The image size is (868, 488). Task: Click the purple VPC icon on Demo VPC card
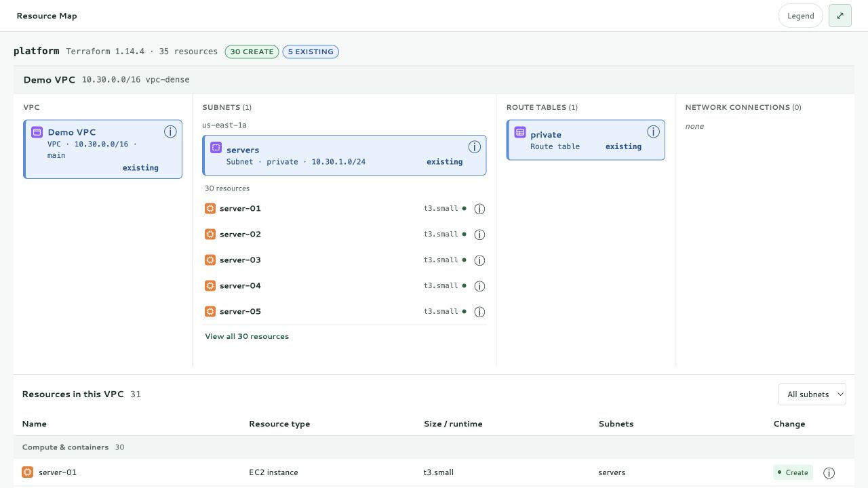[x=37, y=132]
